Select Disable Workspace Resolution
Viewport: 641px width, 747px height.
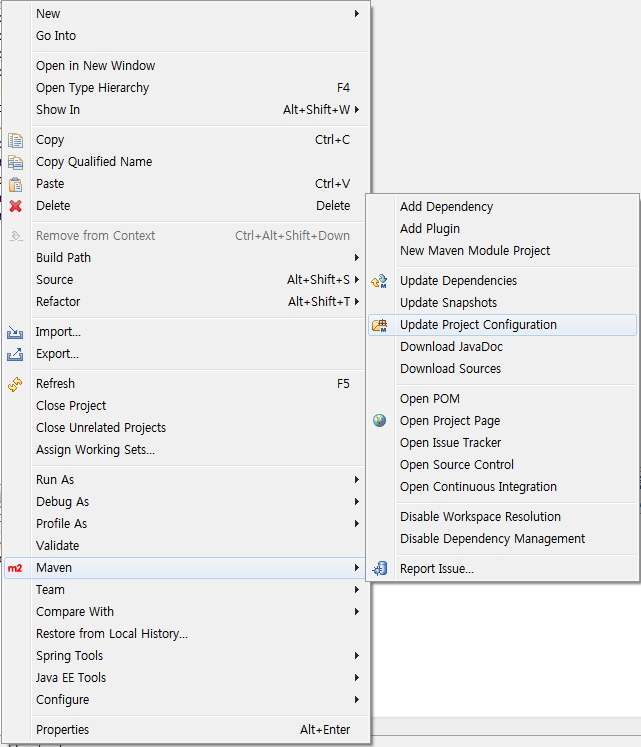(x=480, y=517)
